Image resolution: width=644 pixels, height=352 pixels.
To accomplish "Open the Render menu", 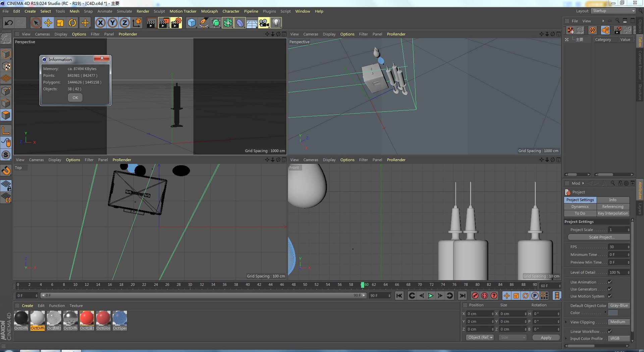I will 143,11.
